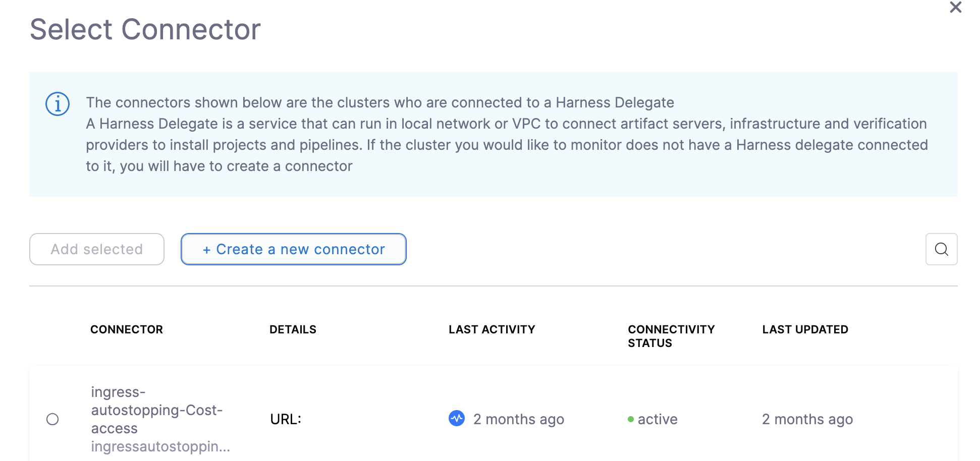
Task: Click the last activity 2 months ago text
Action: click(519, 419)
